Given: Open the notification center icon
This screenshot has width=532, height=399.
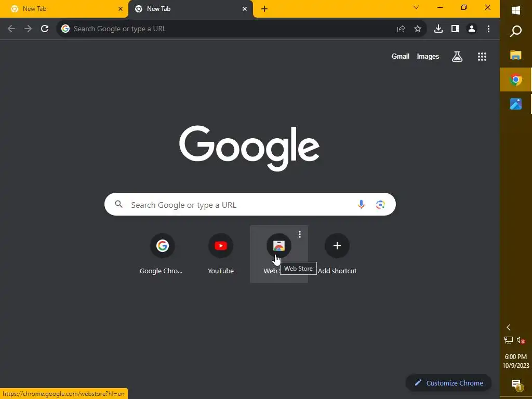Looking at the screenshot, I should (516, 384).
